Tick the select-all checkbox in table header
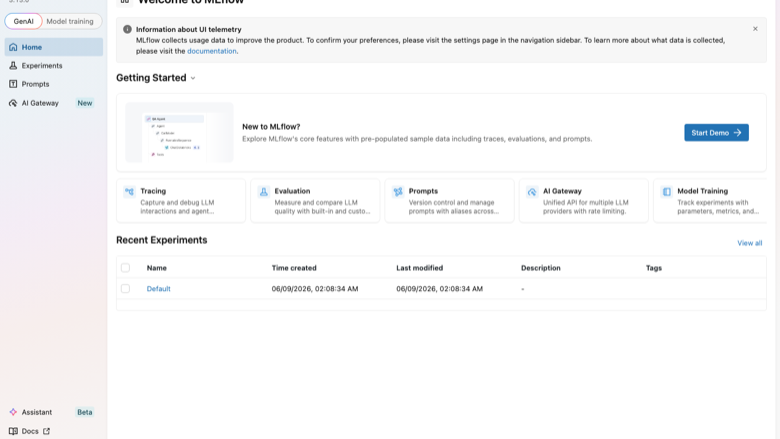Screen dimensions: 780x439 [125, 268]
